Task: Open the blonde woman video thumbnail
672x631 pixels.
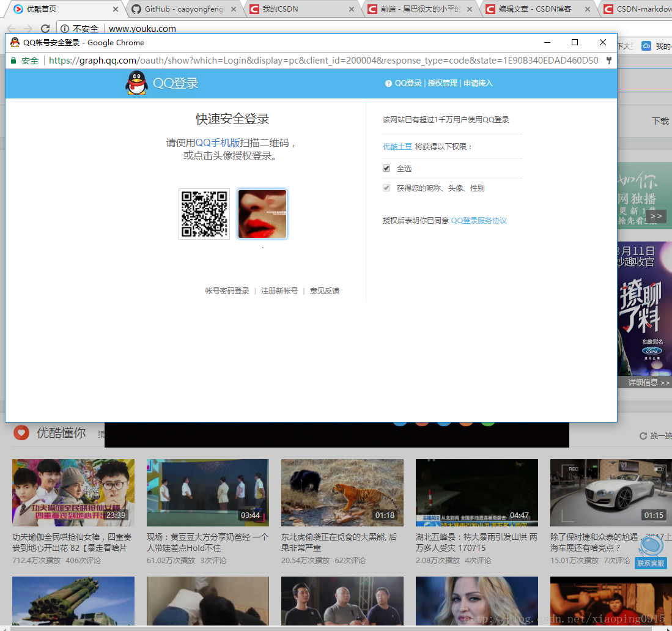Action: tap(477, 601)
